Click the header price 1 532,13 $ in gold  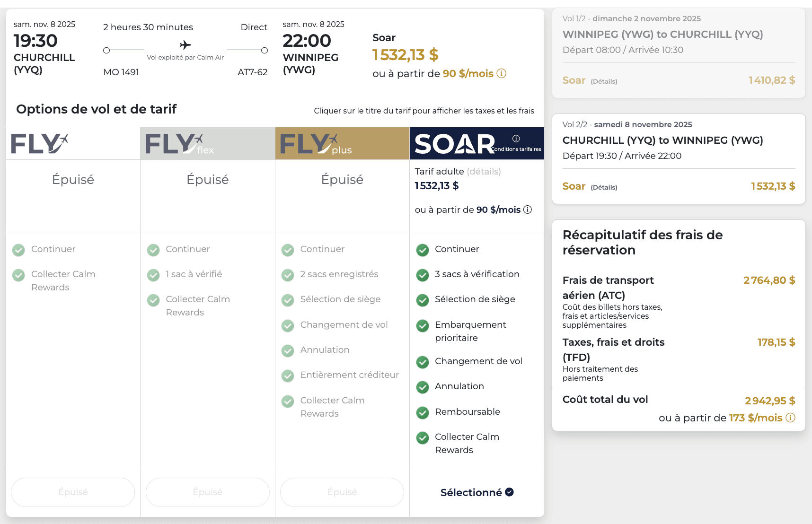[405, 55]
